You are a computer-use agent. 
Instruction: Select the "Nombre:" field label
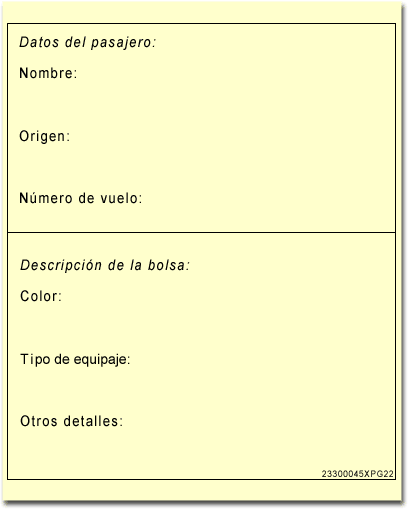48,73
